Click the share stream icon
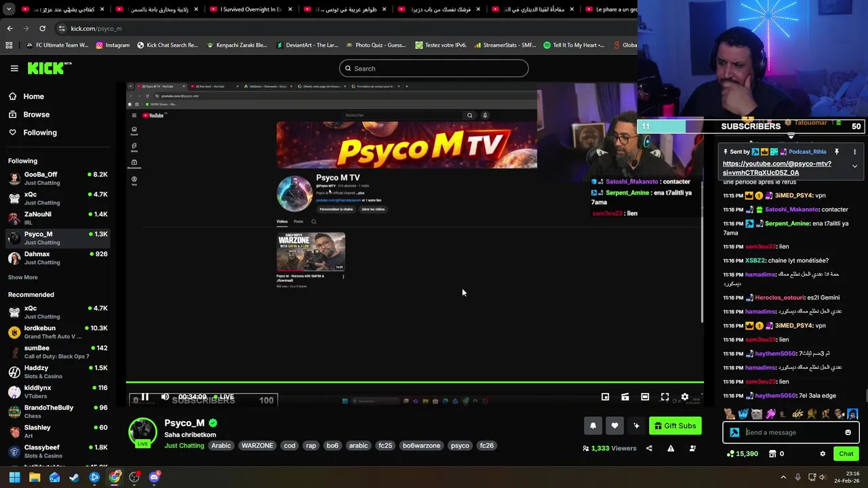Image resolution: width=868 pixels, height=488 pixels. coord(649,448)
